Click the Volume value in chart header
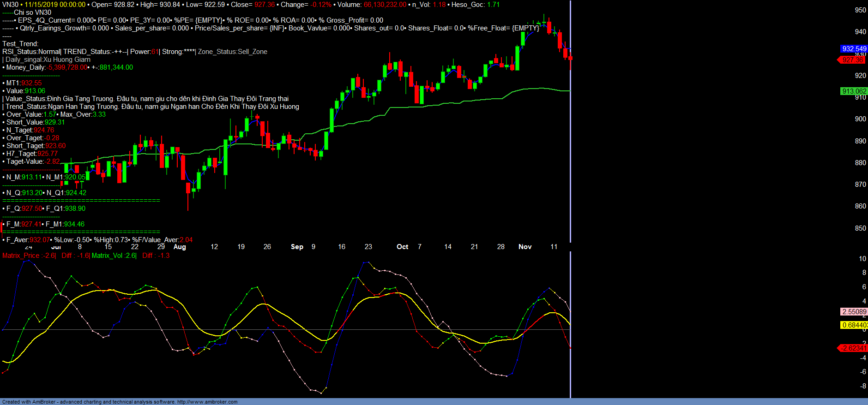868x405 pixels. [385, 5]
